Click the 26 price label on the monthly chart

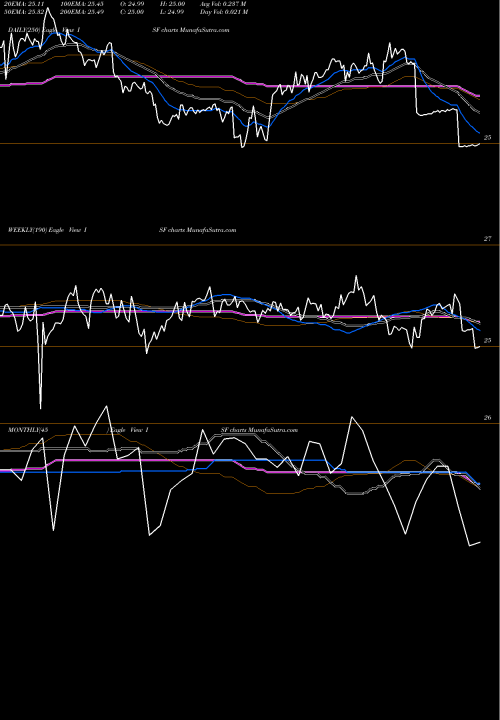tap(488, 417)
